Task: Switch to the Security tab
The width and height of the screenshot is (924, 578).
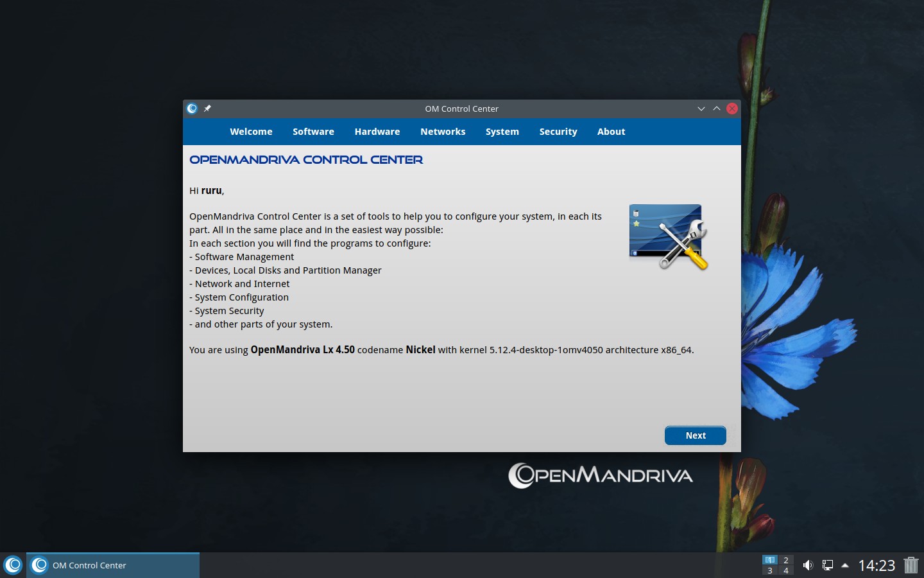Action: click(558, 132)
